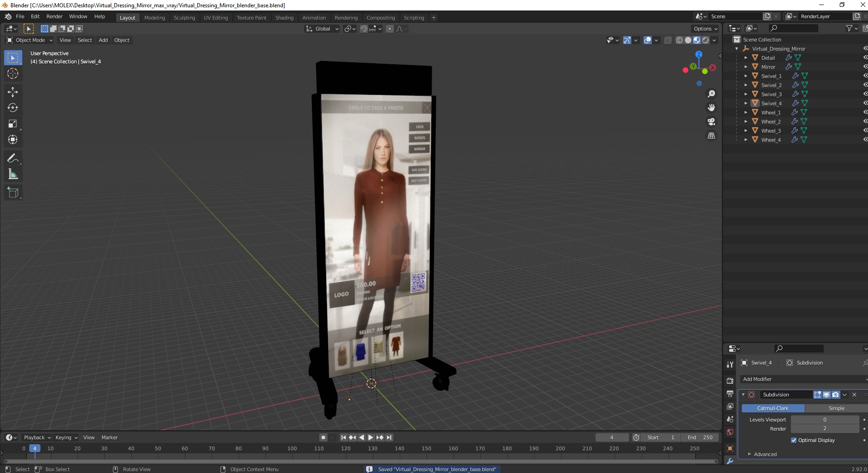Screen dimensions: 868x473
Task: Open Global transform orientation dropdown
Action: coord(322,29)
